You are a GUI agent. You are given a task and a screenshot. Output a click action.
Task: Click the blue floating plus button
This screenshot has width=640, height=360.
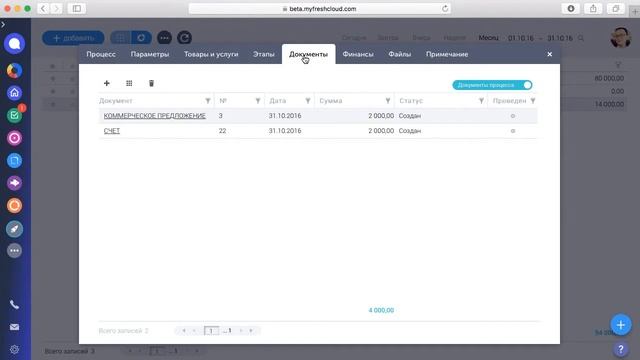(x=620, y=325)
